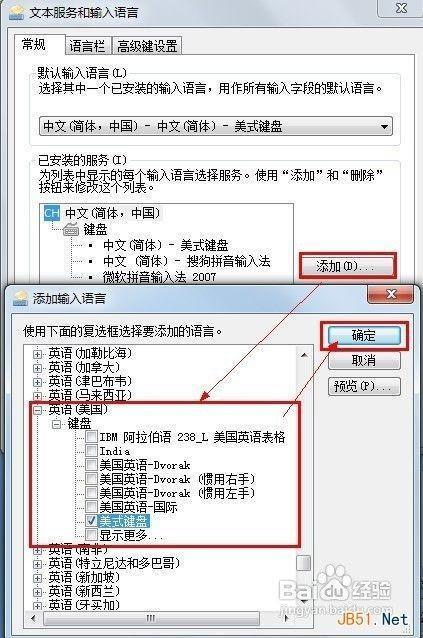Click the 文本服务和输入语言 window title icon
The height and width of the screenshot is (638, 423).
pyautogui.click(x=17, y=12)
